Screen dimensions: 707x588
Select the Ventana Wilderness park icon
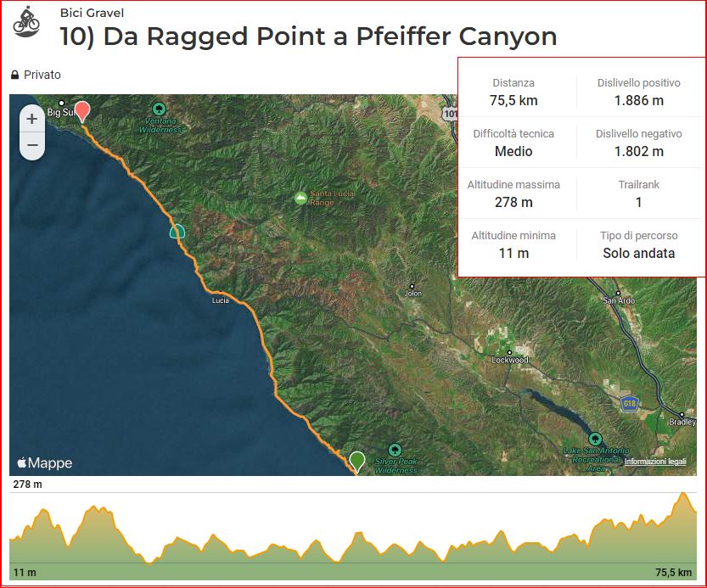coord(159,109)
